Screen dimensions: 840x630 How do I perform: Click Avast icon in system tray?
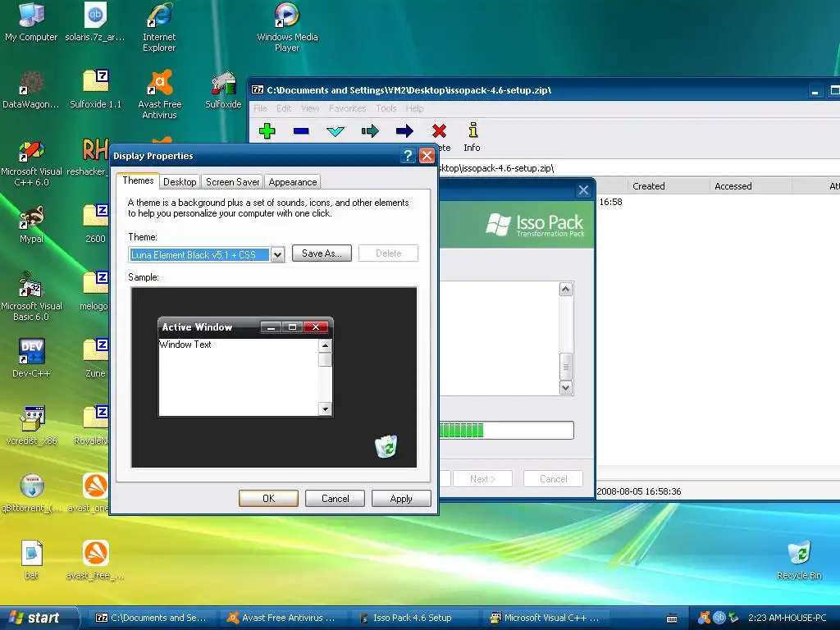tap(704, 618)
